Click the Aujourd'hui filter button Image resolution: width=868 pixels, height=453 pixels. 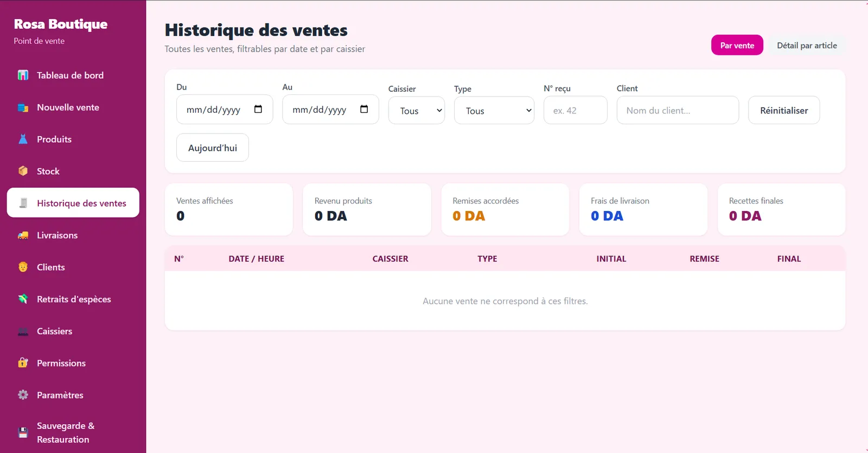pyautogui.click(x=213, y=148)
